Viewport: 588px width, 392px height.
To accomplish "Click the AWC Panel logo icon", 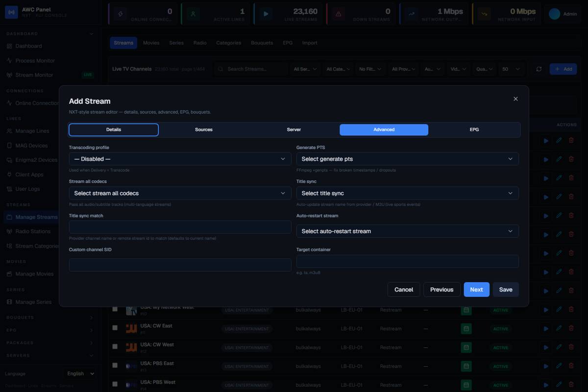I will (11, 12).
